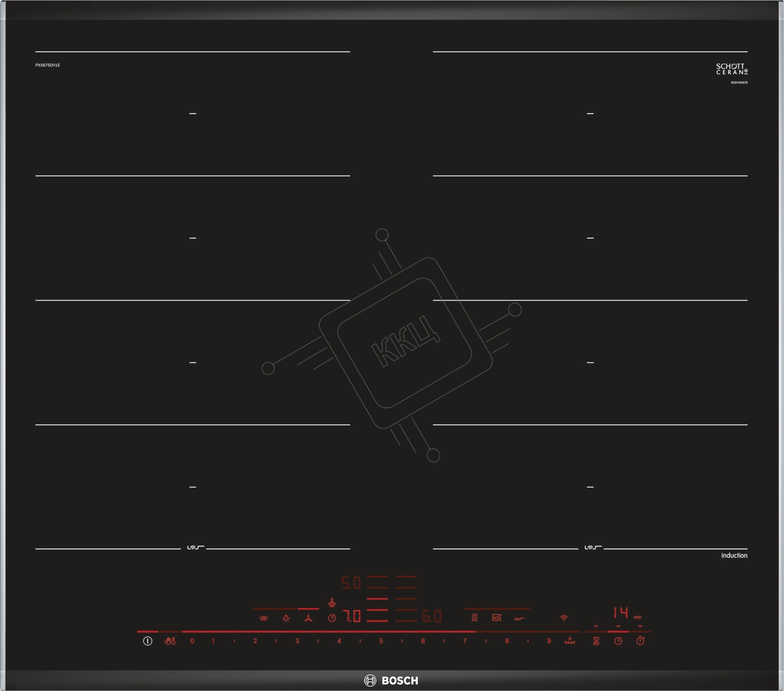
Task: Tap the 14 min timer display
Action: [x=621, y=613]
